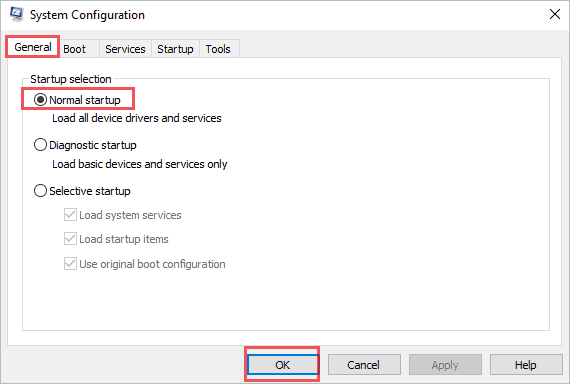Click the 'System Configuration' window title text

[x=87, y=15]
